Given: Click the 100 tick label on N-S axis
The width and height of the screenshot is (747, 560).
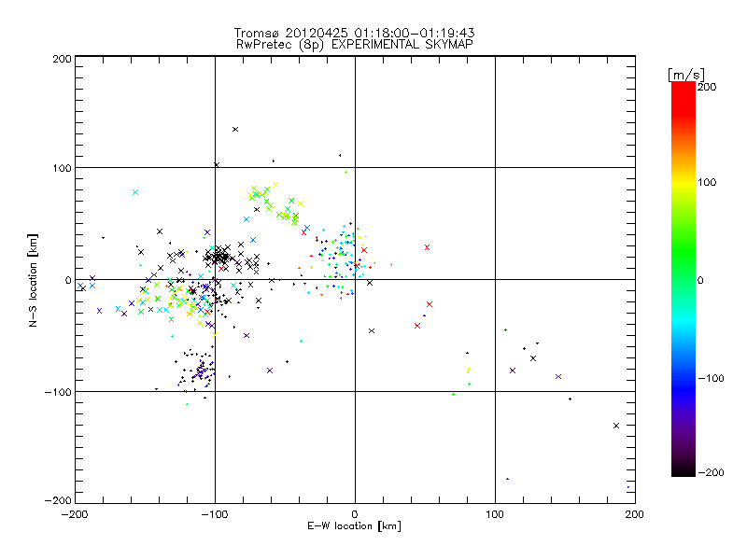Looking at the screenshot, I should tap(62, 168).
